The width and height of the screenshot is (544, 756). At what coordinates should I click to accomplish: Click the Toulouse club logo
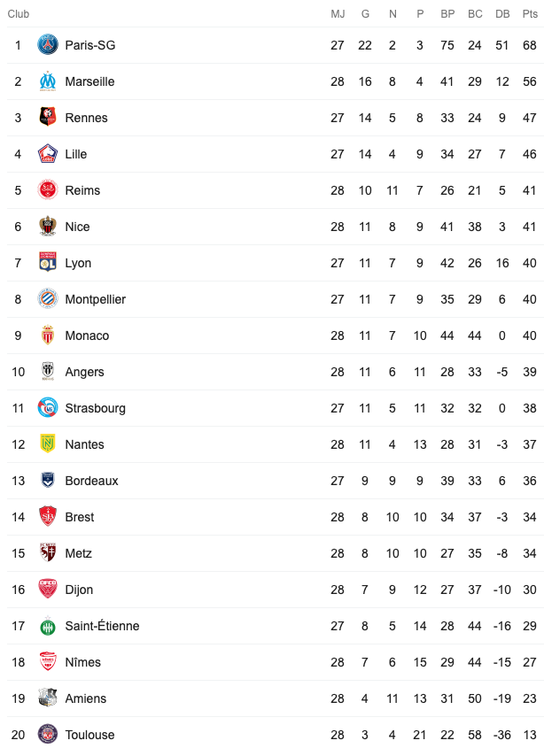click(x=48, y=735)
